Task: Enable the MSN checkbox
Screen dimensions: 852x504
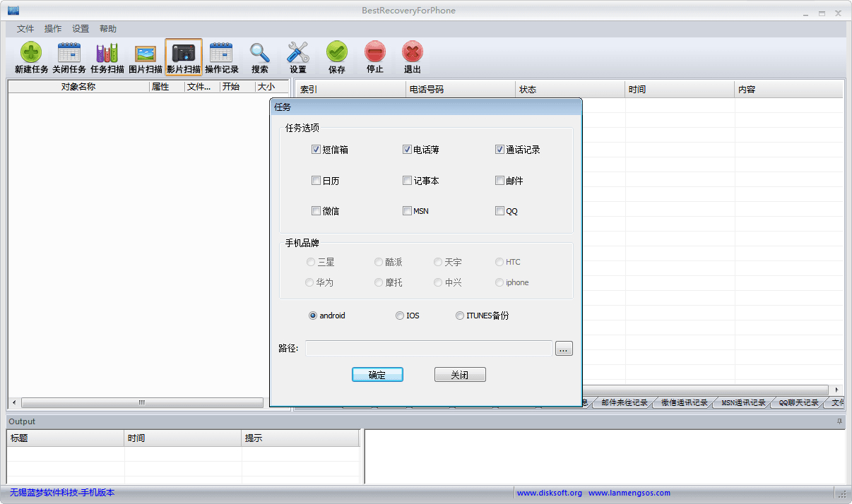Action: (407, 211)
